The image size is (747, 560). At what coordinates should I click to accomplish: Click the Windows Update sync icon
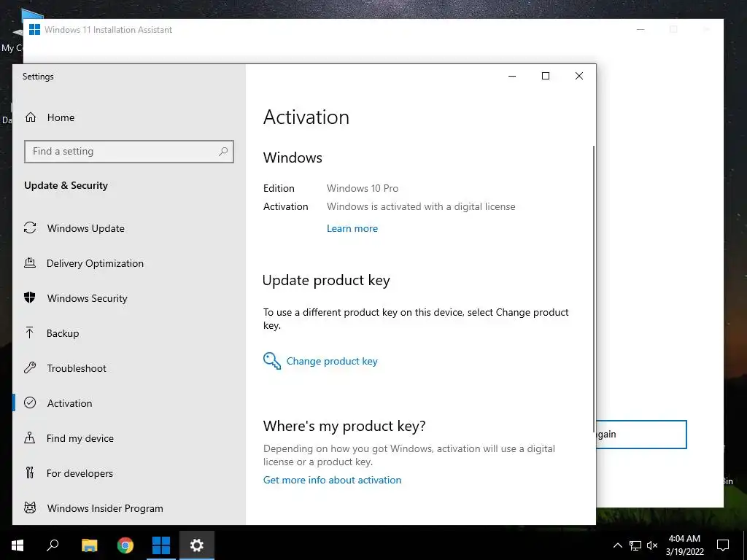[x=30, y=228]
